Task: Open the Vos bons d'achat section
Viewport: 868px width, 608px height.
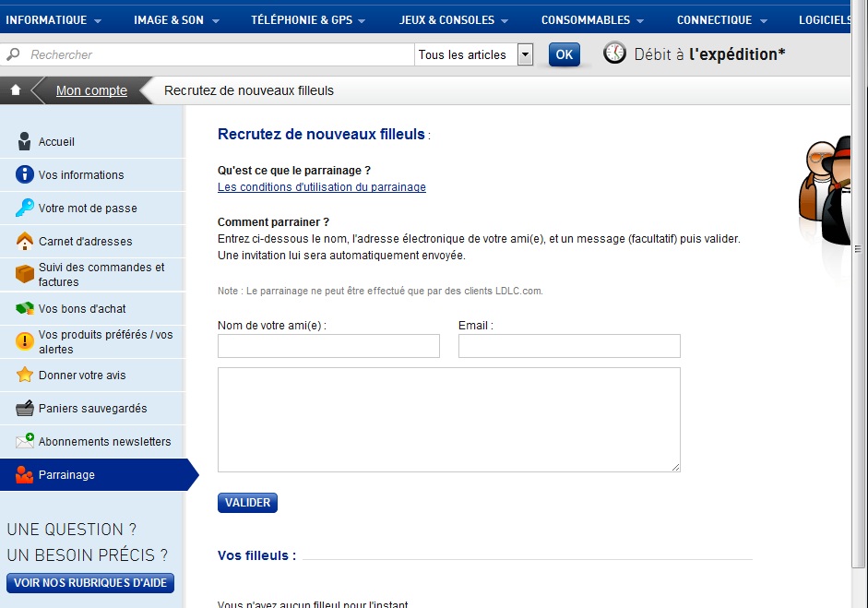Action: [82, 309]
